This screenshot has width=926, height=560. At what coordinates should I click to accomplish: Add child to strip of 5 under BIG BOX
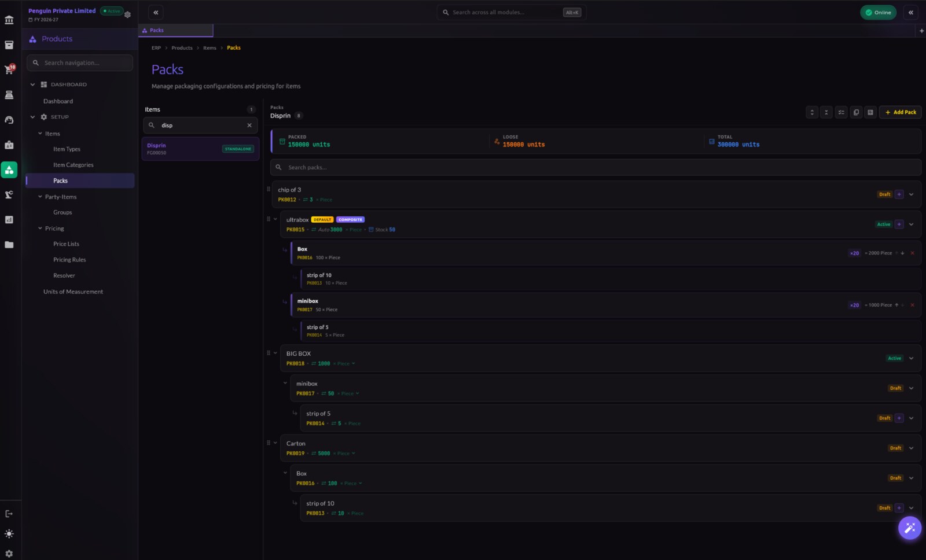899,418
